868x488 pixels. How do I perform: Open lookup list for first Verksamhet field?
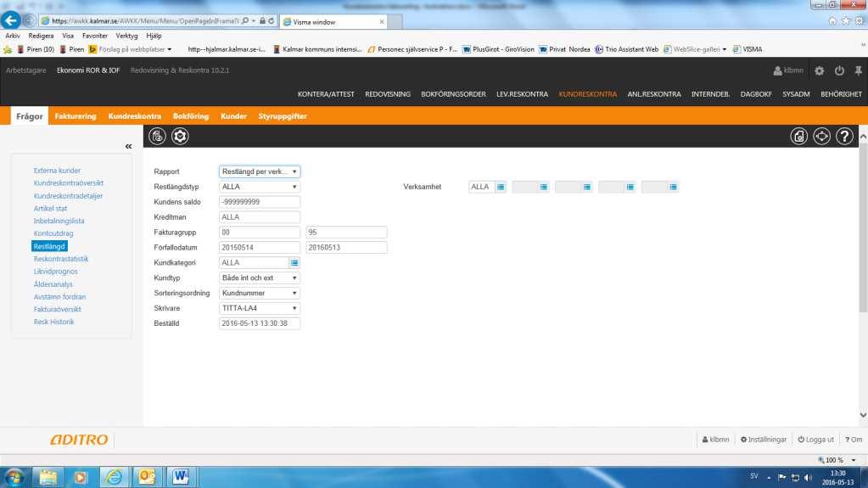point(501,188)
